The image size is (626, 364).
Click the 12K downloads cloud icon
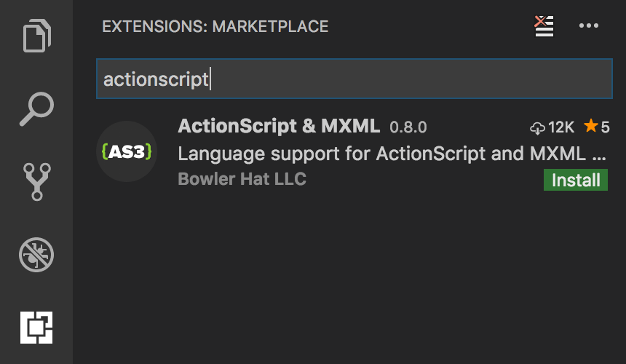pyautogui.click(x=537, y=128)
